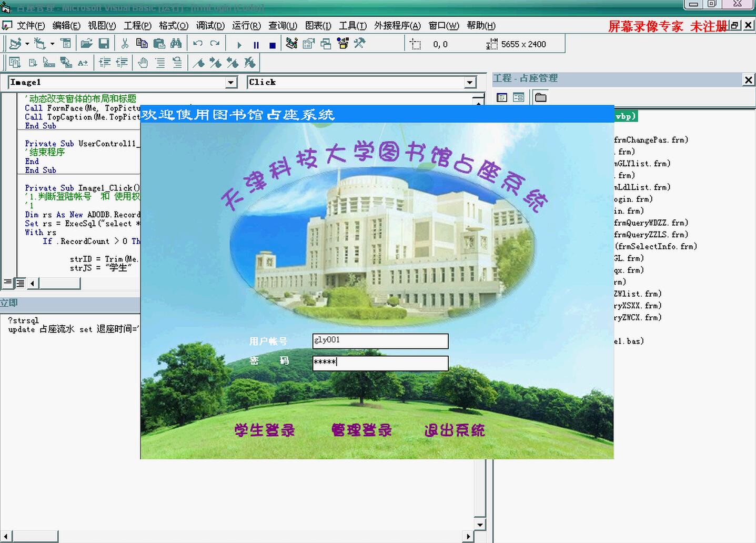The width and height of the screenshot is (756, 543).
Task: Expand the Add Form dropdown arrow
Action: 52,44
